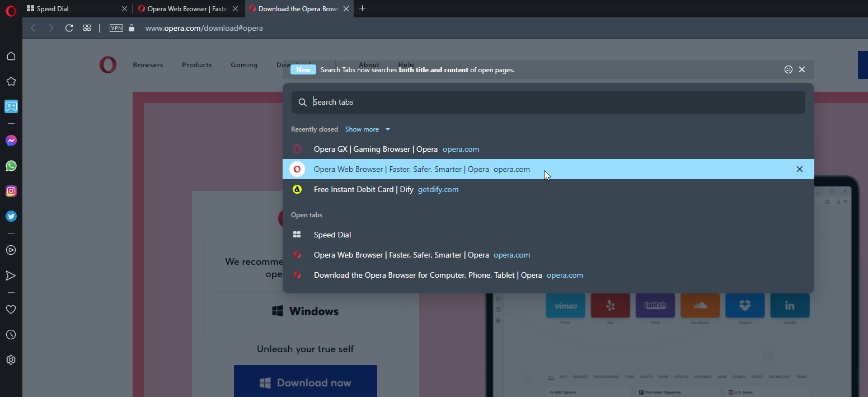Expand Show more recently closed dropdown
Image resolution: width=868 pixels, height=397 pixels.
[x=367, y=129]
